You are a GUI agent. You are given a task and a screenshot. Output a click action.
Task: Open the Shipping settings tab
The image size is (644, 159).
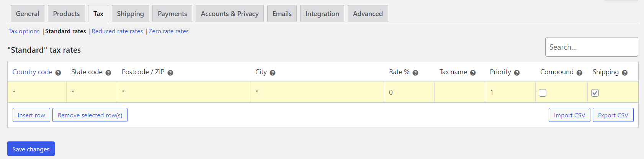(130, 14)
